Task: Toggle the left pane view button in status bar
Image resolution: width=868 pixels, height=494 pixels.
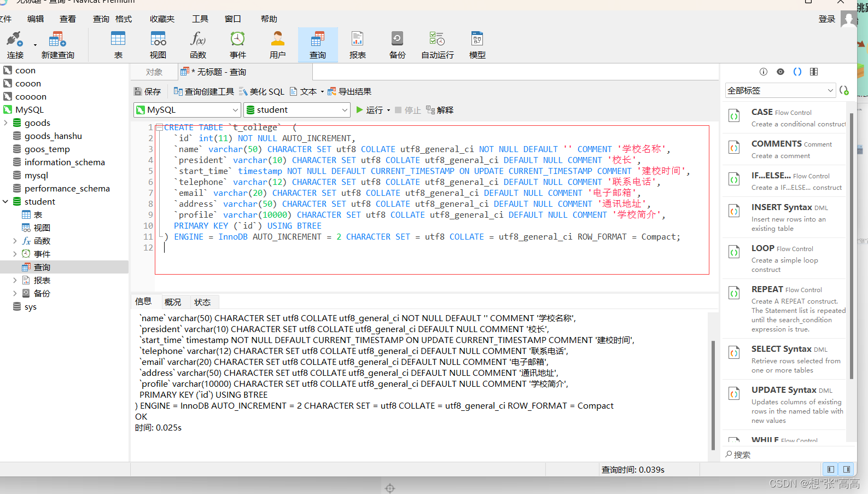Action: 830,469
